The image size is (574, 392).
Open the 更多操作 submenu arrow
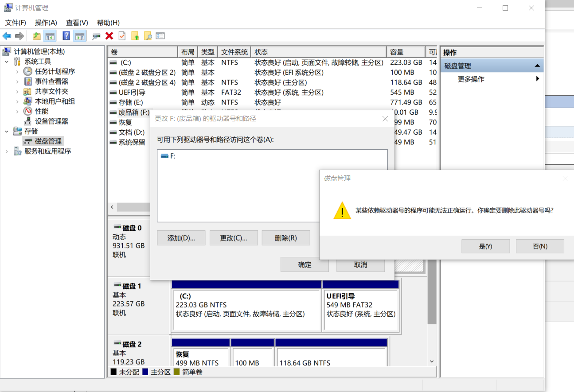tap(537, 78)
